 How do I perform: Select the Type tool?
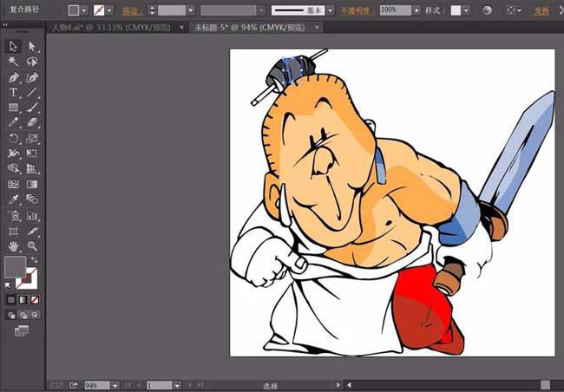click(x=13, y=93)
